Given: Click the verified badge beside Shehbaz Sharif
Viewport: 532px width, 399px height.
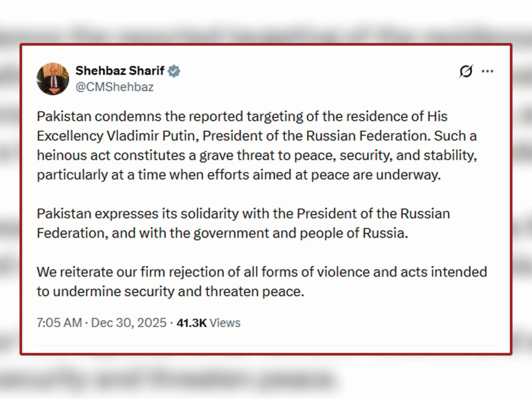Looking at the screenshot, I should [x=174, y=71].
